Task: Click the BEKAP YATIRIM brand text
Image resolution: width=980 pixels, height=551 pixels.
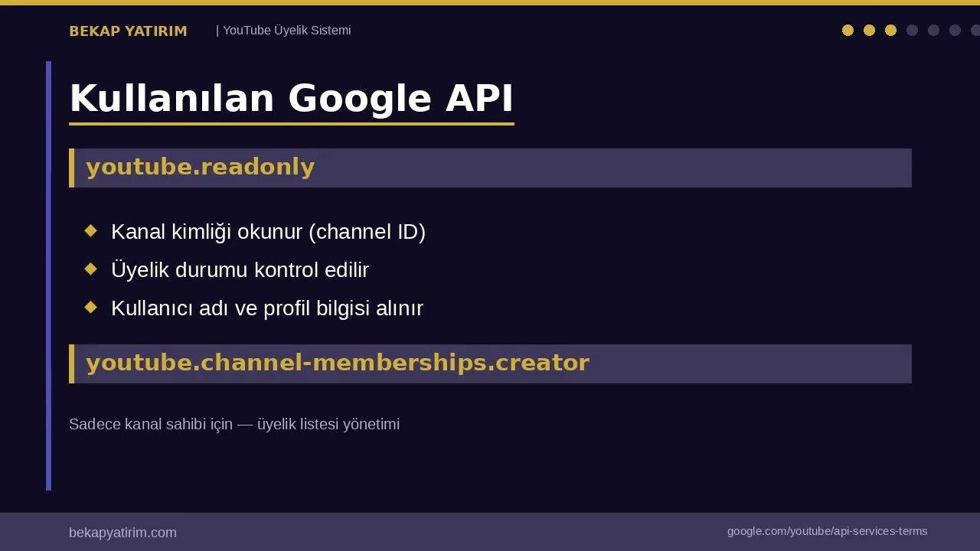Action: [128, 31]
